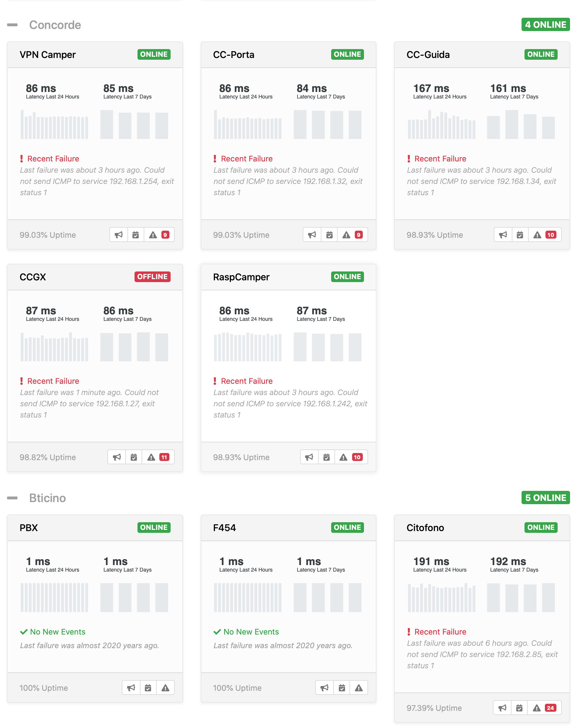
Task: Click the warning triangle icon on F454
Action: 358,687
